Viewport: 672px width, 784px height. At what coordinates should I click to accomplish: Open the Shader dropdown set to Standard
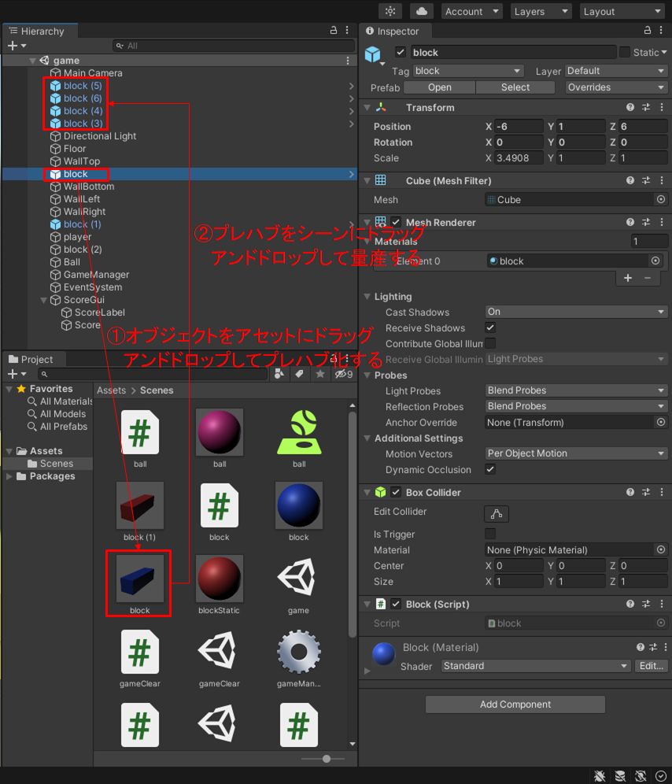535,666
